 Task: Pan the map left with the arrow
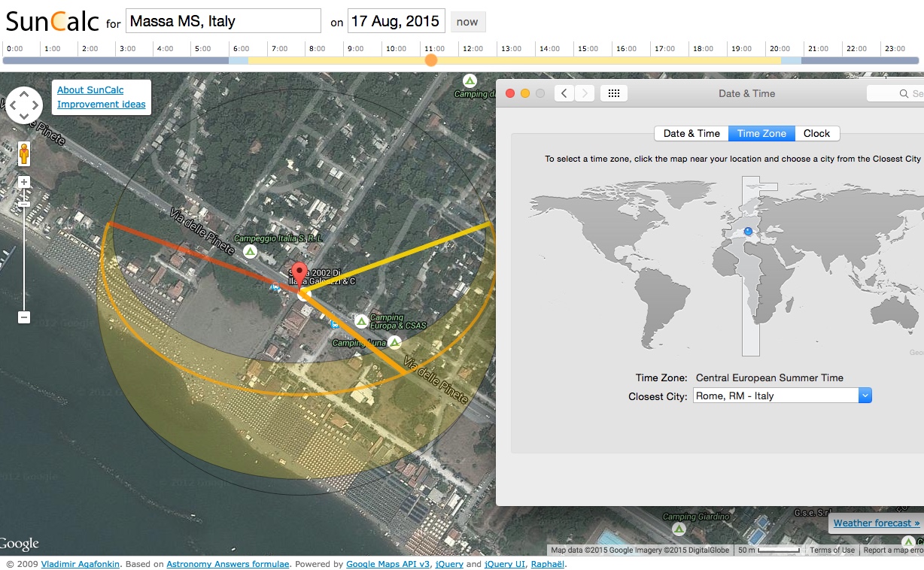tap(13, 105)
